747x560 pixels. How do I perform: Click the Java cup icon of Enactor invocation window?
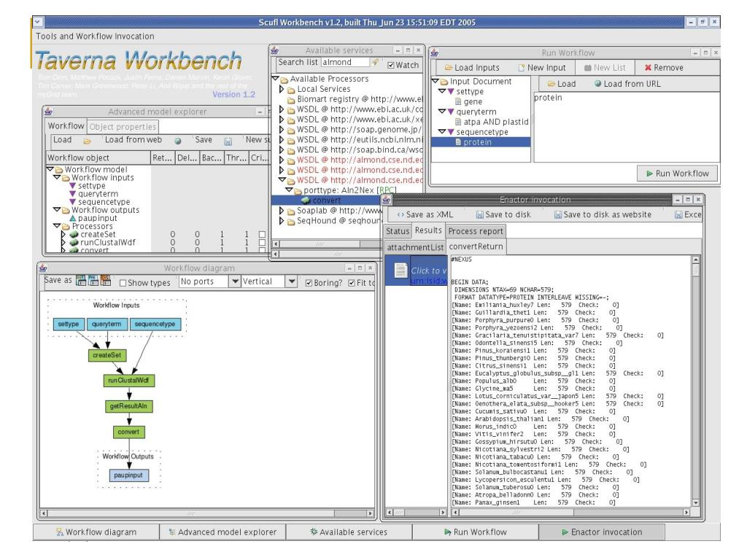387,200
